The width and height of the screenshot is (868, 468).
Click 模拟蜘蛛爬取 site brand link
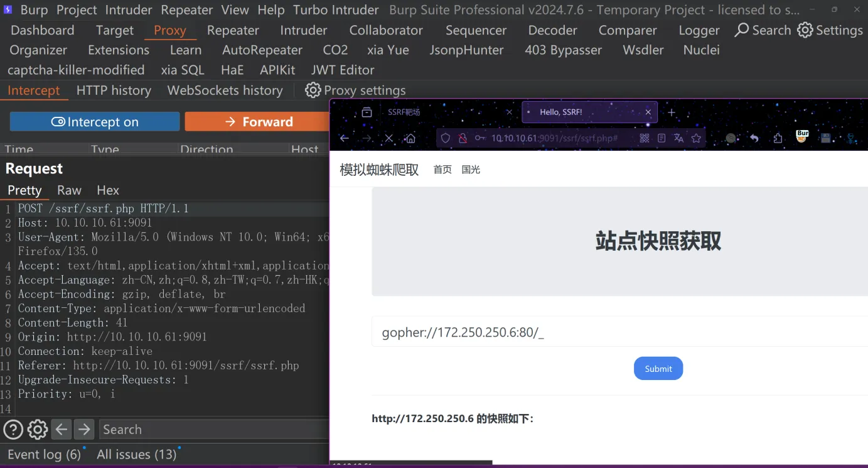[x=379, y=170]
